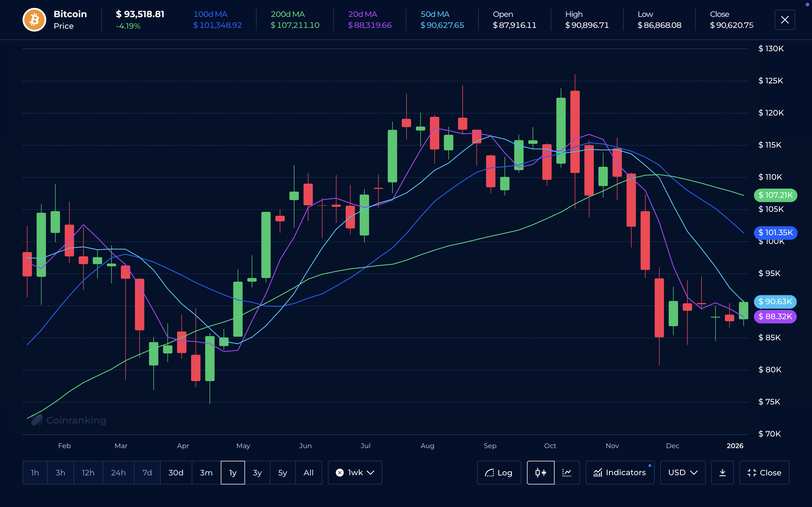Click the Bitcoin coin logo

point(34,19)
